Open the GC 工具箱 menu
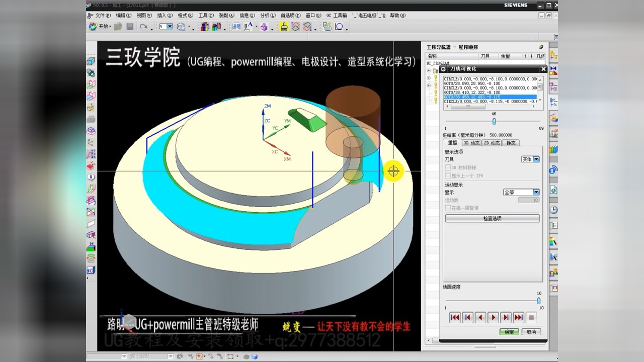The height and width of the screenshot is (362, 644). (337, 16)
